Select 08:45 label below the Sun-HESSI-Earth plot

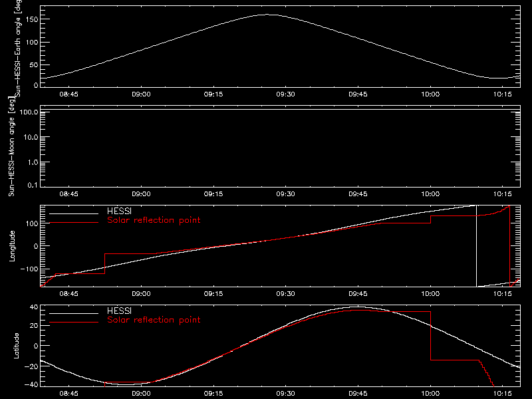(x=69, y=94)
